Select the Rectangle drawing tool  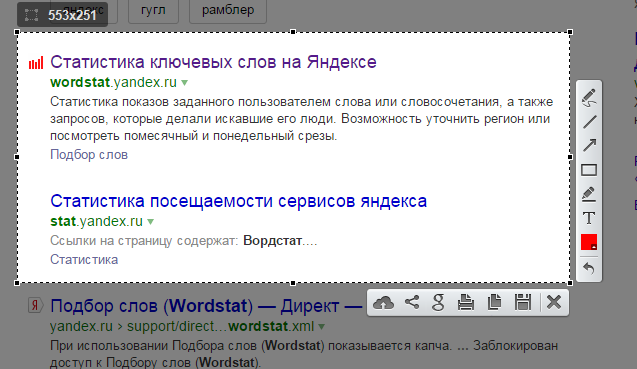tap(589, 170)
